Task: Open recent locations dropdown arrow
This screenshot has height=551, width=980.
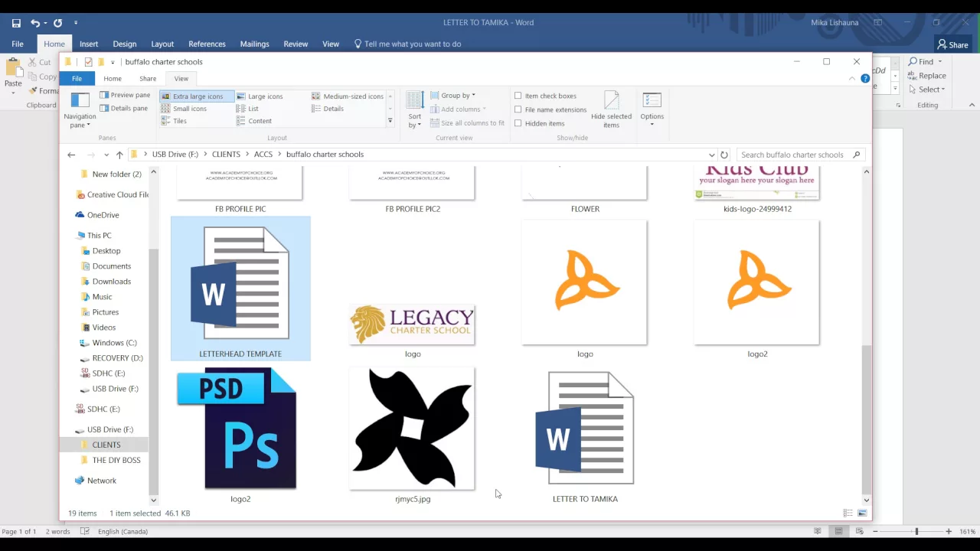Action: point(106,155)
